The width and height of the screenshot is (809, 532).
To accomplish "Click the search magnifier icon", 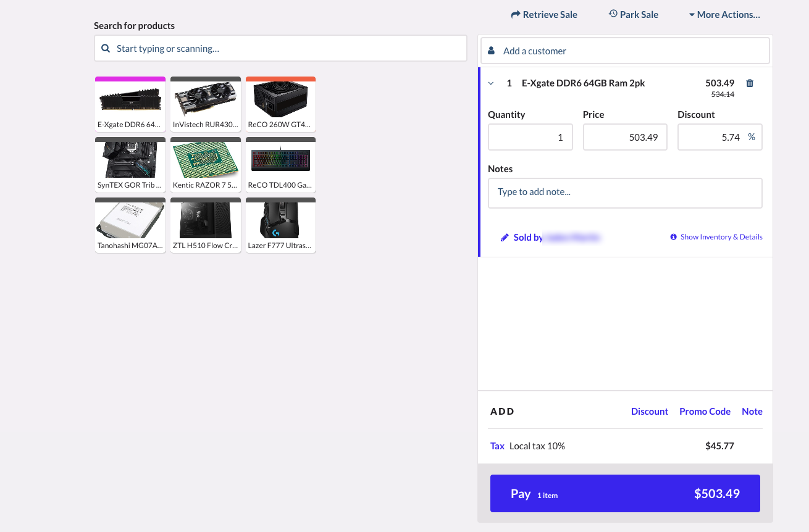I will pyautogui.click(x=105, y=48).
